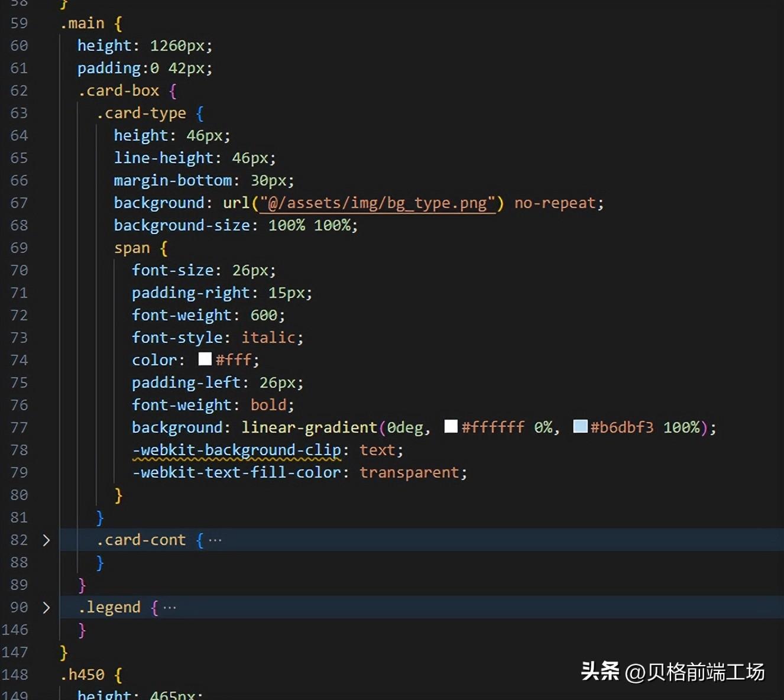Click line number 67
Viewport: 784px width, 700px height.
19,203
